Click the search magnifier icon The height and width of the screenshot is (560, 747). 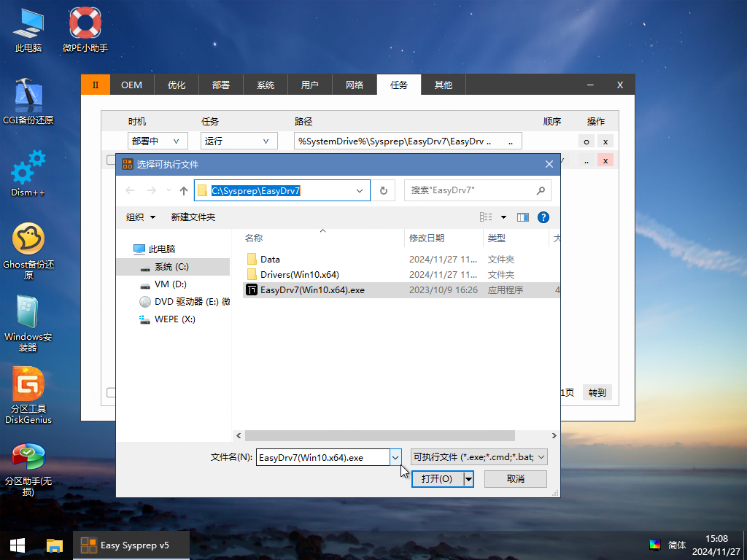(541, 190)
